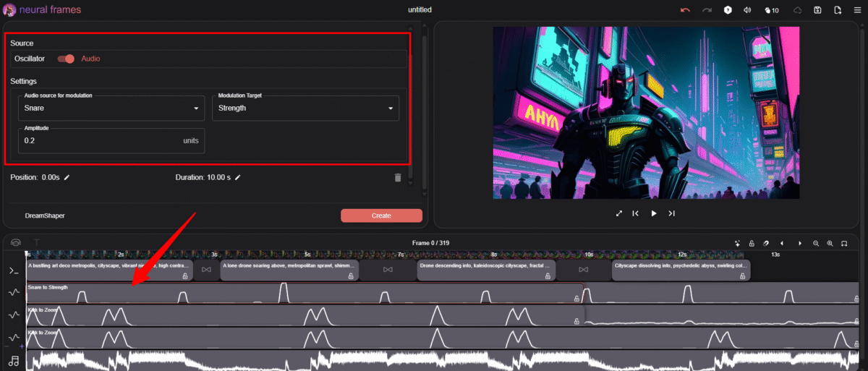Click the robot preview image
This screenshot has width=868, height=371.
(x=646, y=113)
